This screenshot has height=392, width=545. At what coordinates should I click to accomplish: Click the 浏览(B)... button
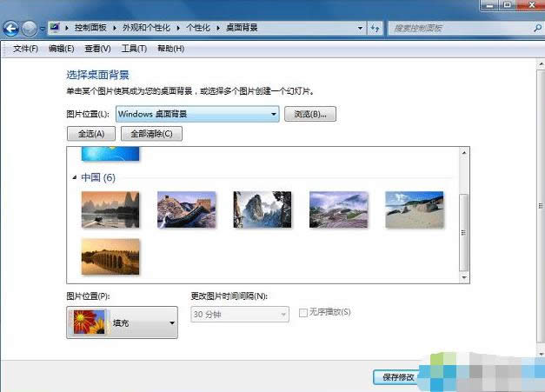pyautogui.click(x=309, y=114)
